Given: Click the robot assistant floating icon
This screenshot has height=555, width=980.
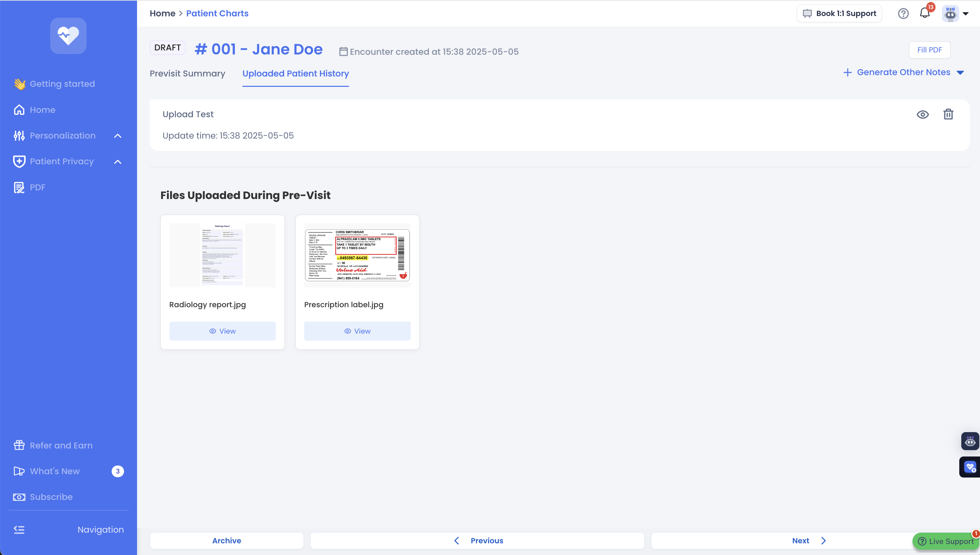Looking at the screenshot, I should [970, 441].
